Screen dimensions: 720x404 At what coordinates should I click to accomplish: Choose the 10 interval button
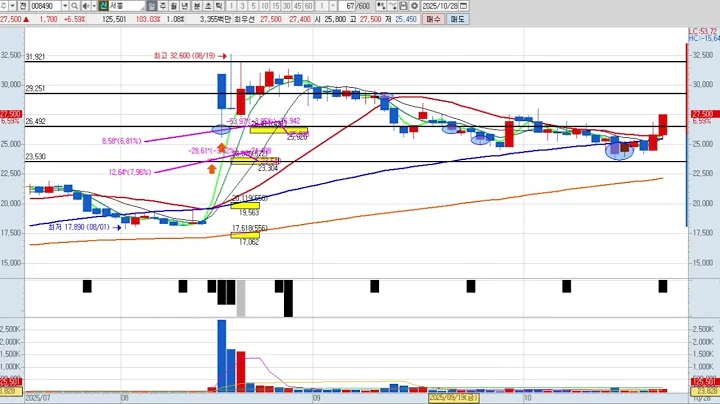point(264,6)
